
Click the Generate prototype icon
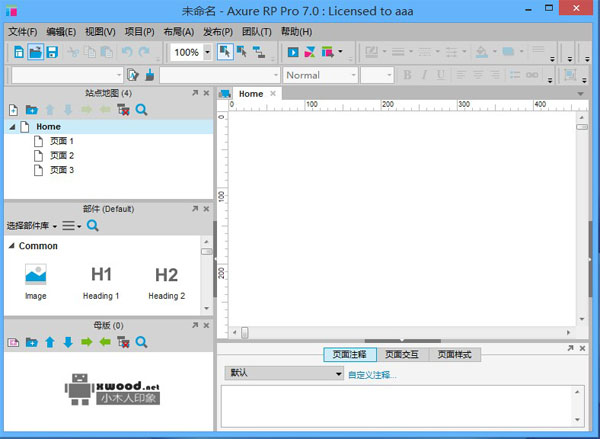tap(328, 52)
